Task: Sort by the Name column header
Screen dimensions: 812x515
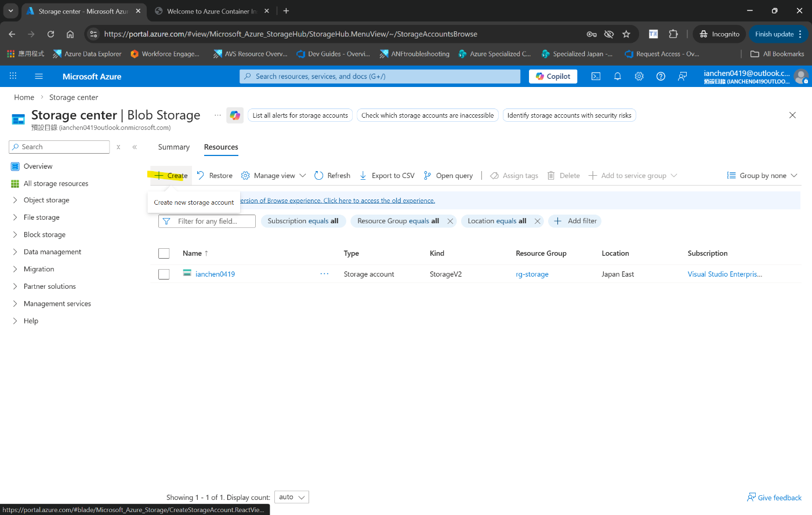Action: [195, 253]
